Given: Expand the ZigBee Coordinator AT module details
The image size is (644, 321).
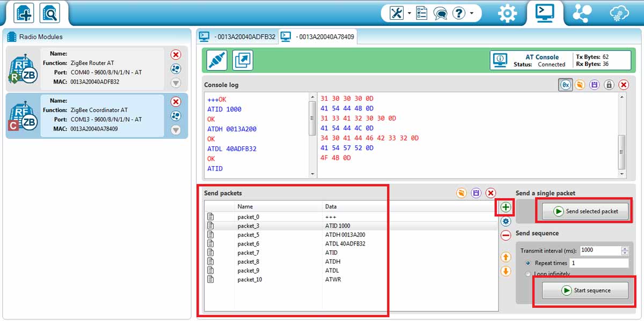Looking at the screenshot, I should [175, 130].
